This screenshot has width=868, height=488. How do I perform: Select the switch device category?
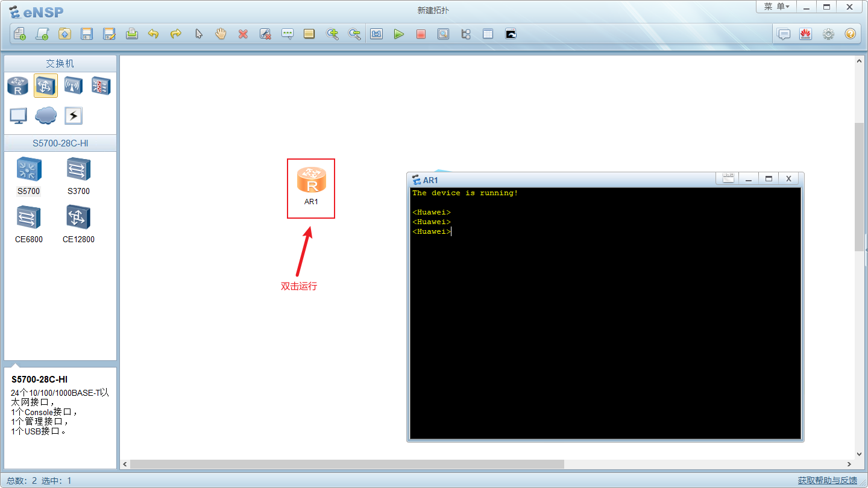46,86
